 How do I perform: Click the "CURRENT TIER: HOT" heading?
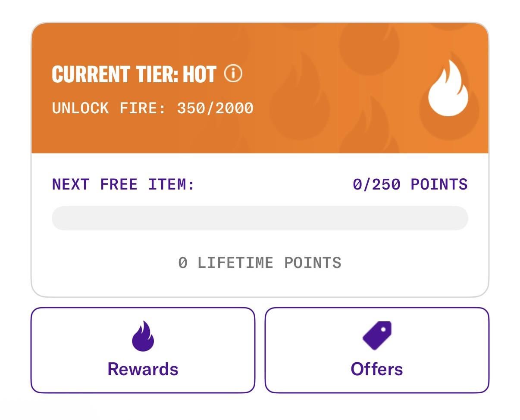pos(134,74)
